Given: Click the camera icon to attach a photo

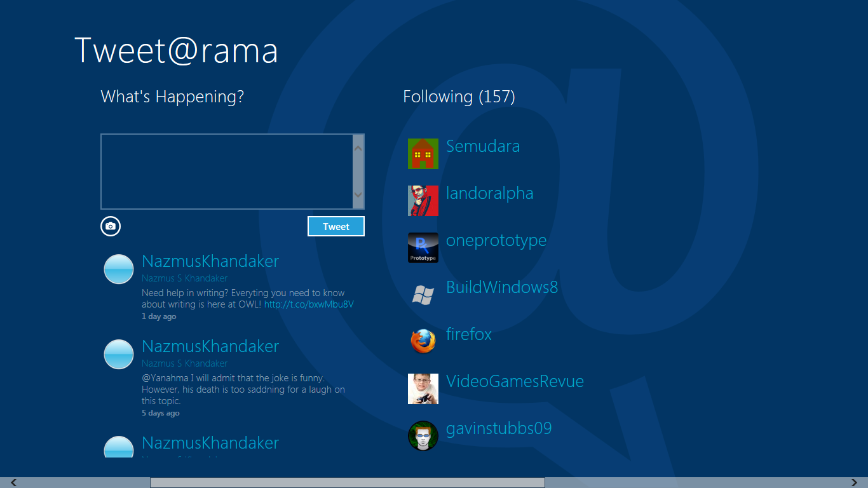Looking at the screenshot, I should click(x=110, y=226).
